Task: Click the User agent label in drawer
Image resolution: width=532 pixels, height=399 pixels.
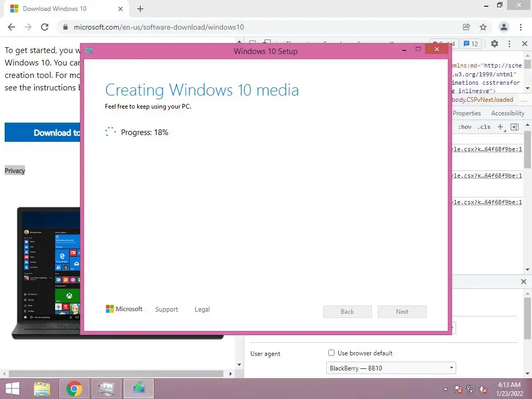Action: [265, 353]
